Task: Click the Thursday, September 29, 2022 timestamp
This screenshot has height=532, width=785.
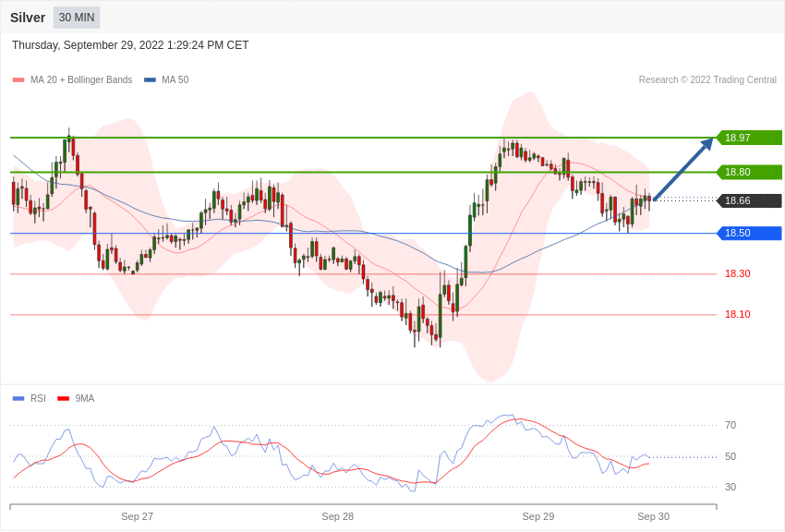Action: point(130,45)
